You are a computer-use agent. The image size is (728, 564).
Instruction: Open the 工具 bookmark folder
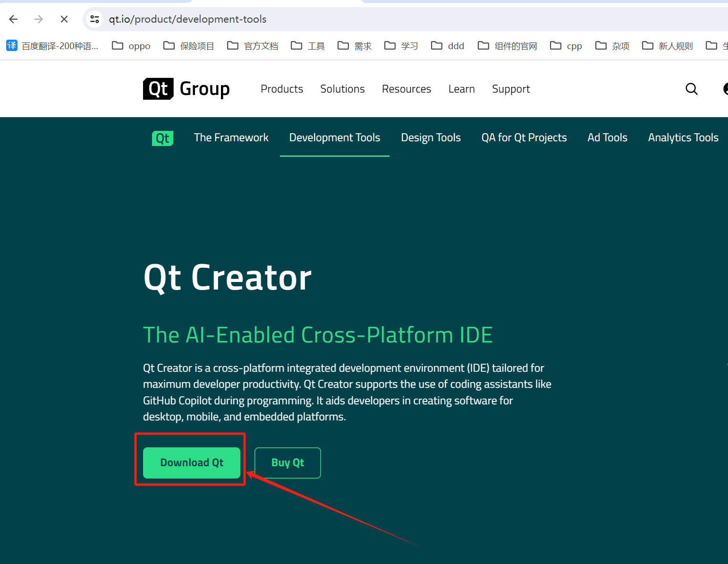click(x=307, y=46)
